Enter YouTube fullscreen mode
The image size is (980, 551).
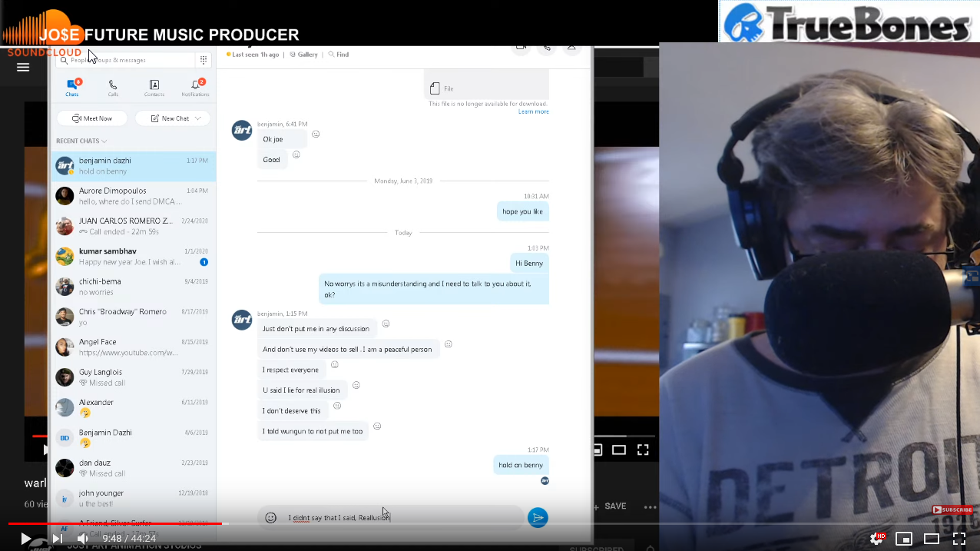click(x=959, y=539)
